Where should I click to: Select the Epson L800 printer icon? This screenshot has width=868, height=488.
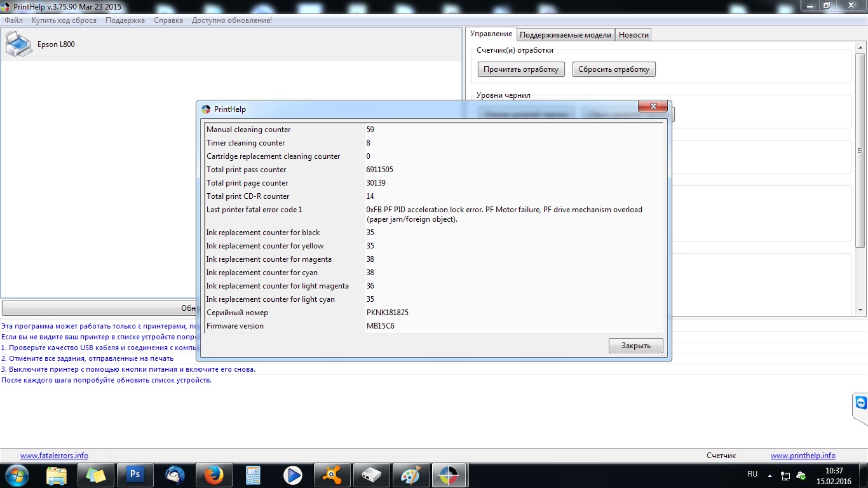(x=18, y=44)
